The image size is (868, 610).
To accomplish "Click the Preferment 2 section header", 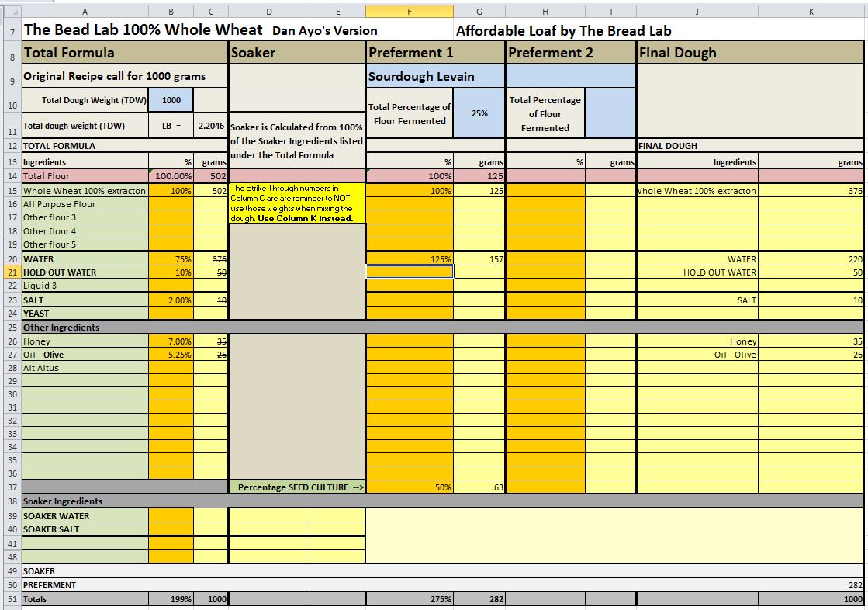I will click(x=570, y=53).
